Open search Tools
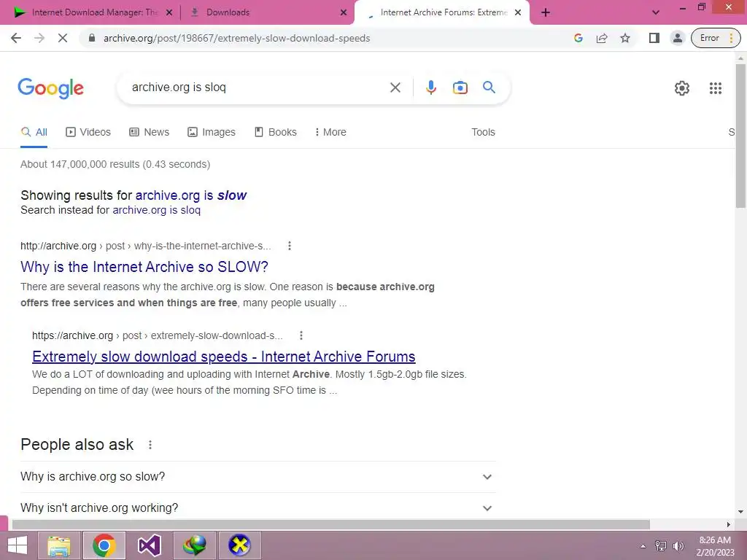The height and width of the screenshot is (560, 747). click(x=483, y=133)
